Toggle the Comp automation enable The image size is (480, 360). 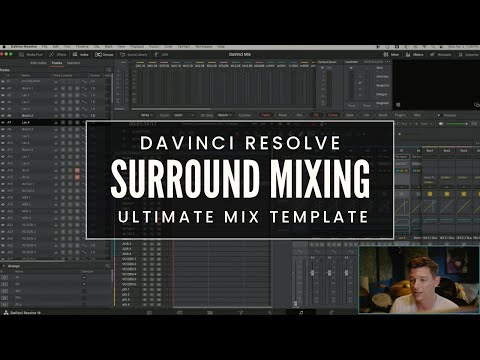point(332,115)
